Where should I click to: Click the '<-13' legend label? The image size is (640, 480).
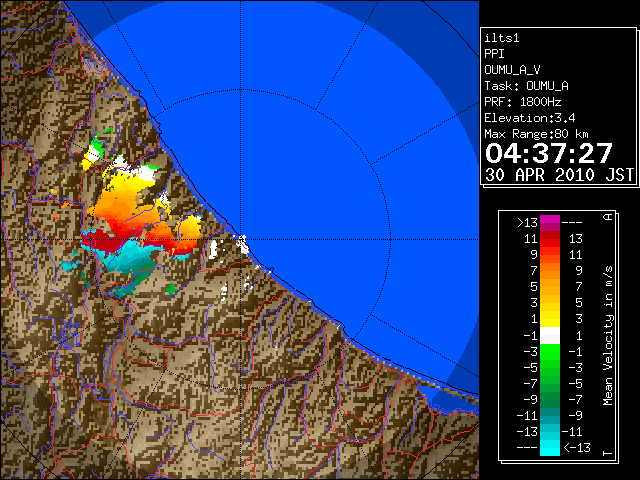[x=577, y=448]
